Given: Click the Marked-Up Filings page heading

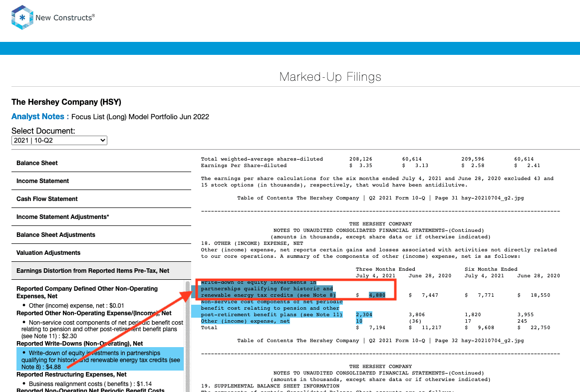Looking at the screenshot, I should (330, 77).
